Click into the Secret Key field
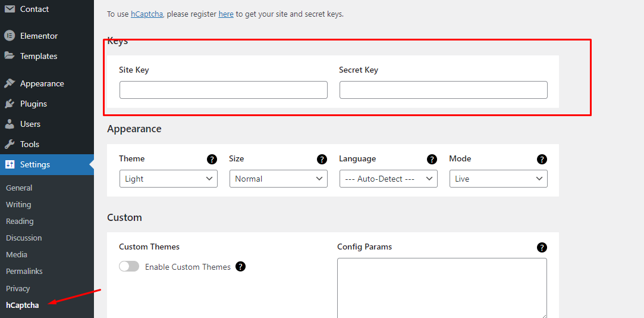 pyautogui.click(x=444, y=90)
